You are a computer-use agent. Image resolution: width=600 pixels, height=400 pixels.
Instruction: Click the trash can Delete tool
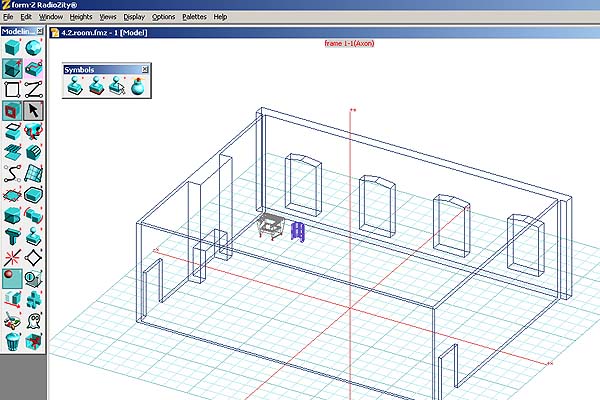[x=13, y=341]
